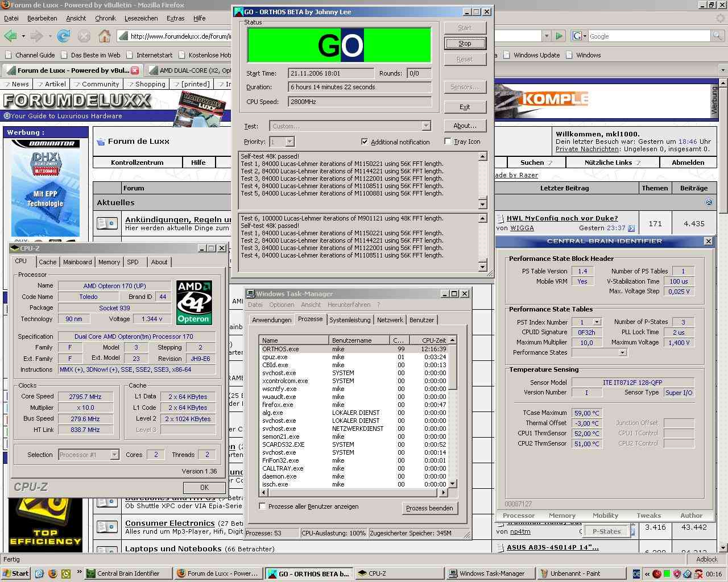Close the Central Brain Identifier window
Viewport: 728px width, 582px height.
(708, 241)
